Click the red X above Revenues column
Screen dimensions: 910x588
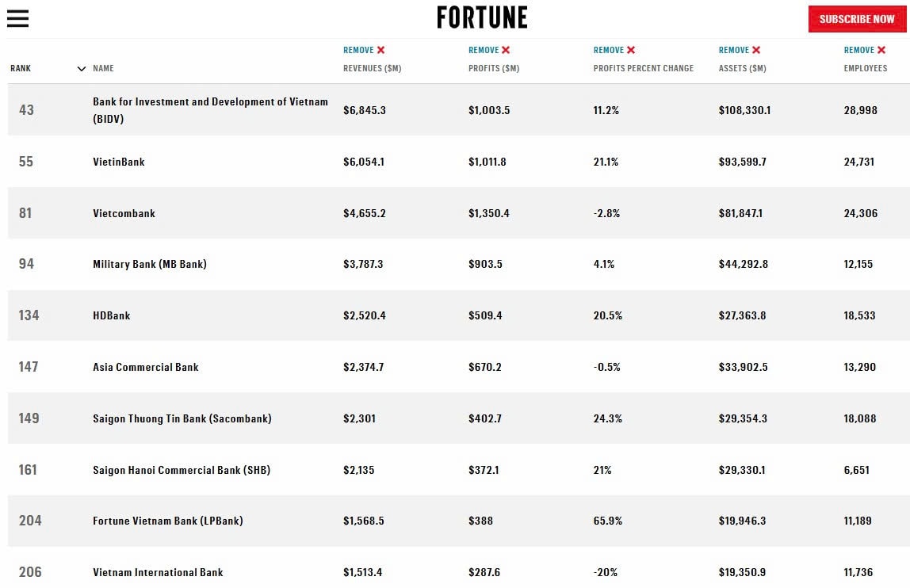(x=381, y=50)
